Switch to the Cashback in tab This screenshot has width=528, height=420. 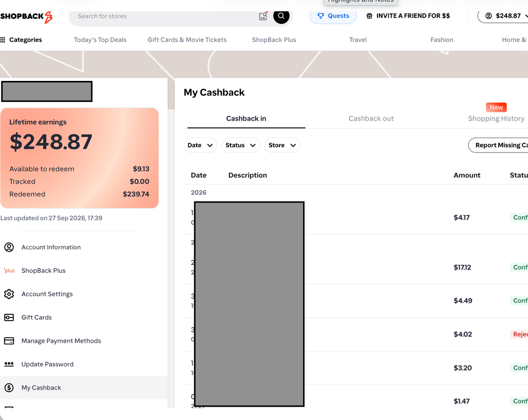pyautogui.click(x=246, y=119)
